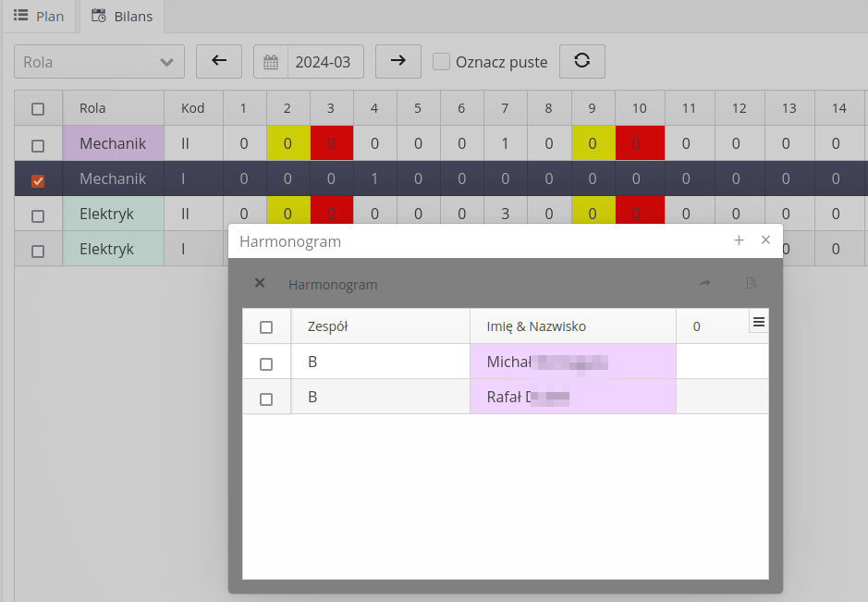Tick the checkbox for the Michał row
The image size is (868, 602).
pos(266,362)
